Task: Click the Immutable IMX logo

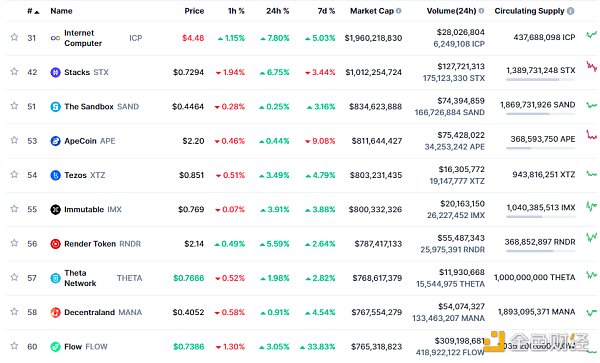Action: (55, 210)
